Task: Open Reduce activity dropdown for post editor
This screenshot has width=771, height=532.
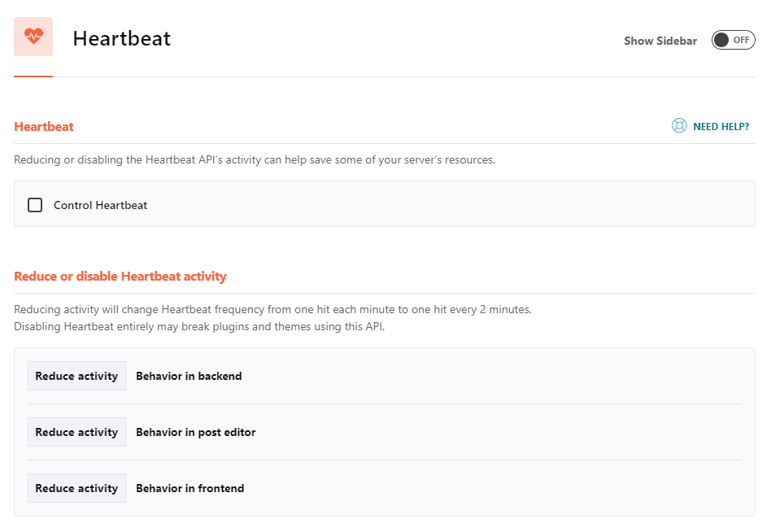Action: (76, 432)
